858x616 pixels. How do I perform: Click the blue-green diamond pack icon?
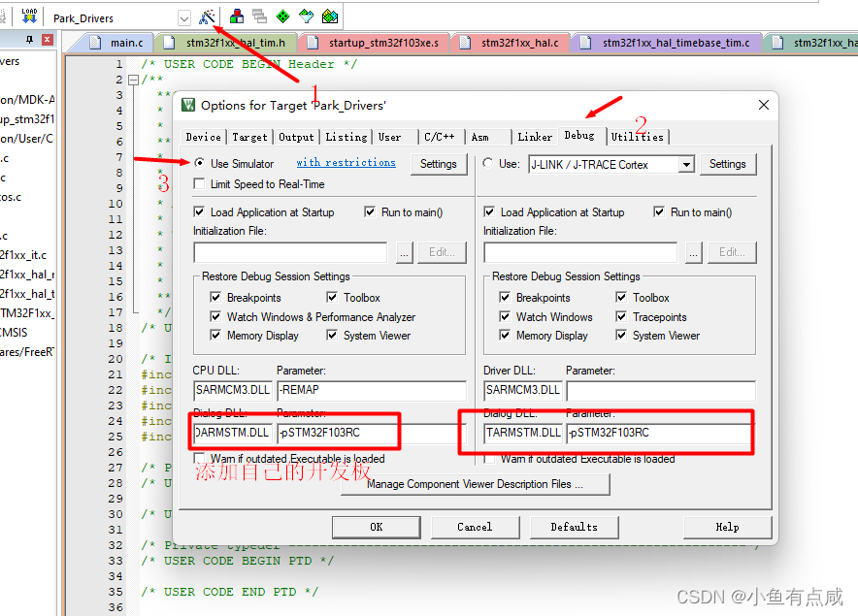[307, 16]
